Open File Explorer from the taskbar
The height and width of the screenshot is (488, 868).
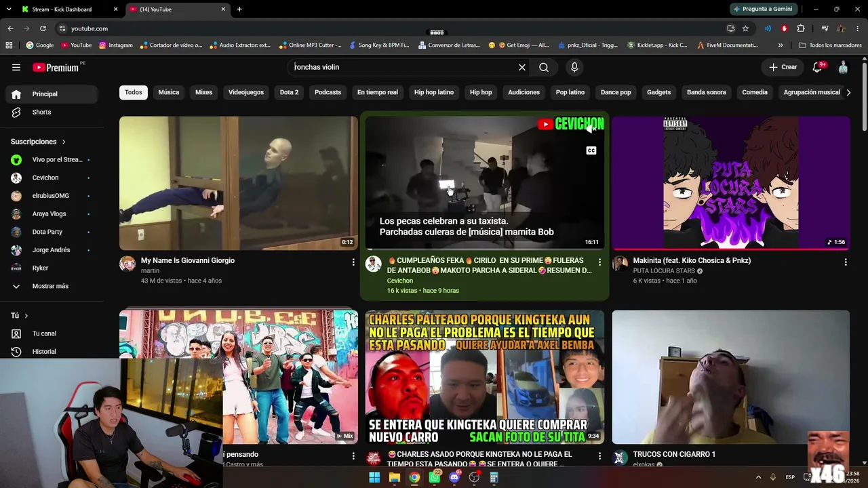395,477
